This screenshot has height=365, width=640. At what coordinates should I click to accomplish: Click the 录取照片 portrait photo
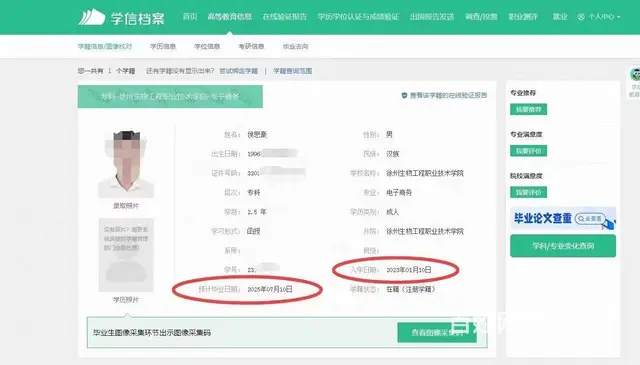coord(126,164)
